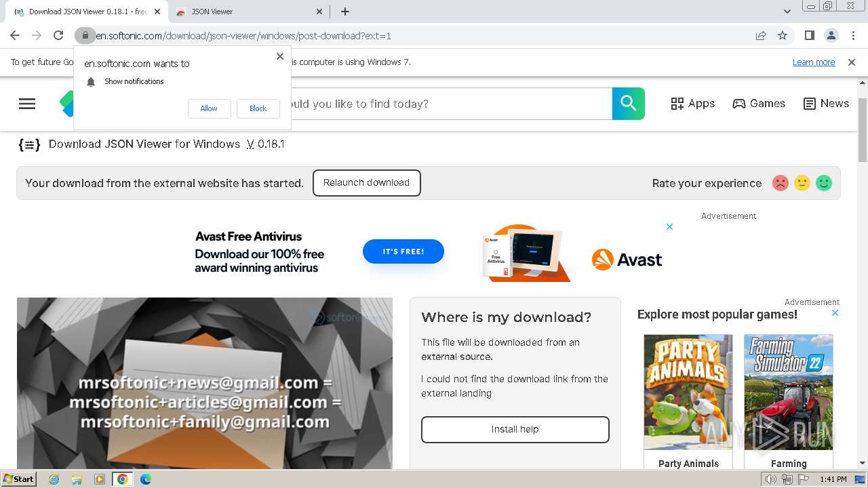Open the Chrome profile menu

[831, 35]
